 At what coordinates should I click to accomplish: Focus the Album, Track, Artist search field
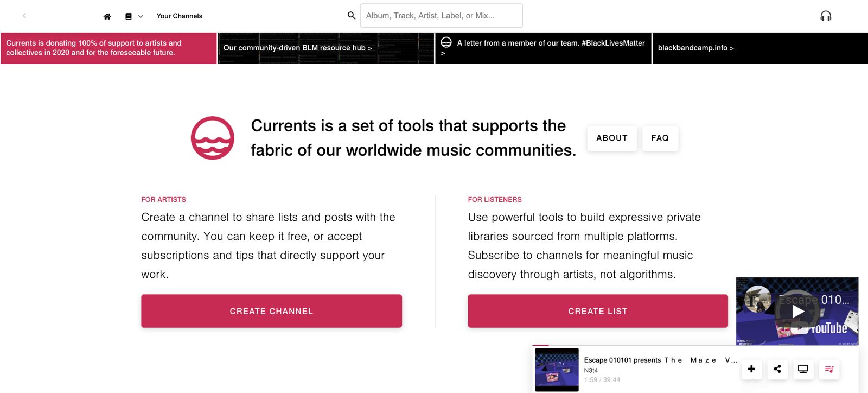pos(442,16)
